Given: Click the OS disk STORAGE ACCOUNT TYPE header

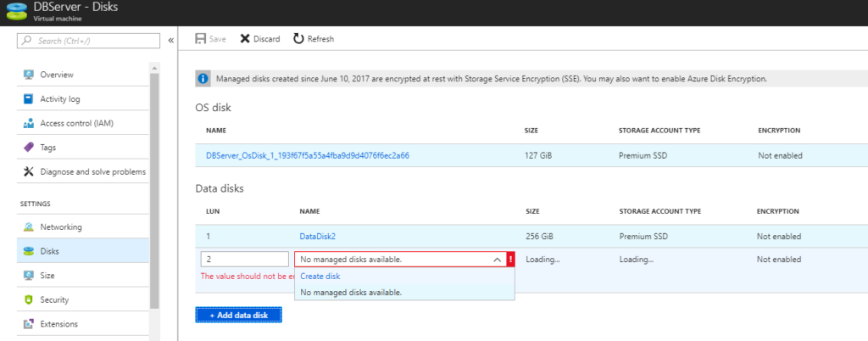Looking at the screenshot, I should coord(659,131).
